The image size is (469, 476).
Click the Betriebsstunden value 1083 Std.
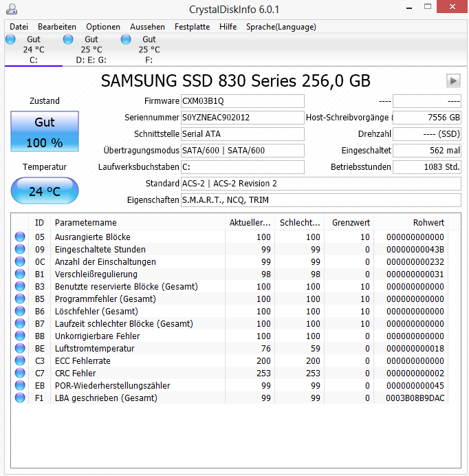coord(427,167)
